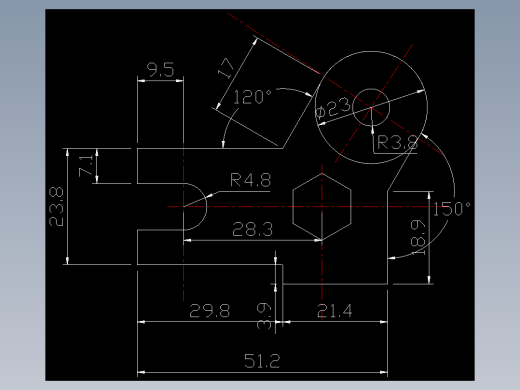The width and height of the screenshot is (520, 390).
Task: Click the 150° angle dimension text
Action: [452, 209]
